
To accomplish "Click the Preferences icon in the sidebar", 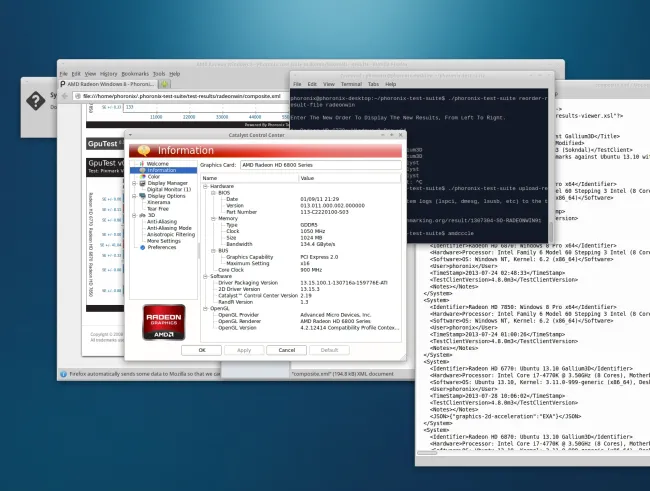I will pyautogui.click(x=142, y=246).
